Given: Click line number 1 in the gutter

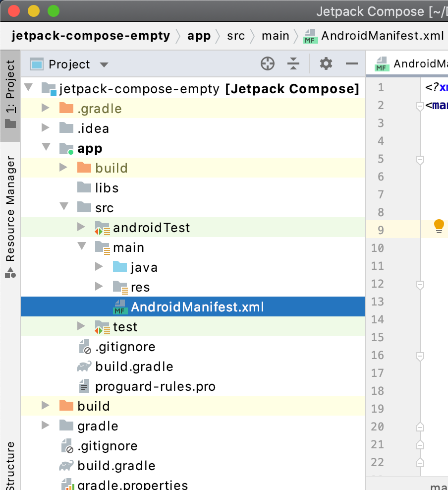Looking at the screenshot, I should point(381,87).
